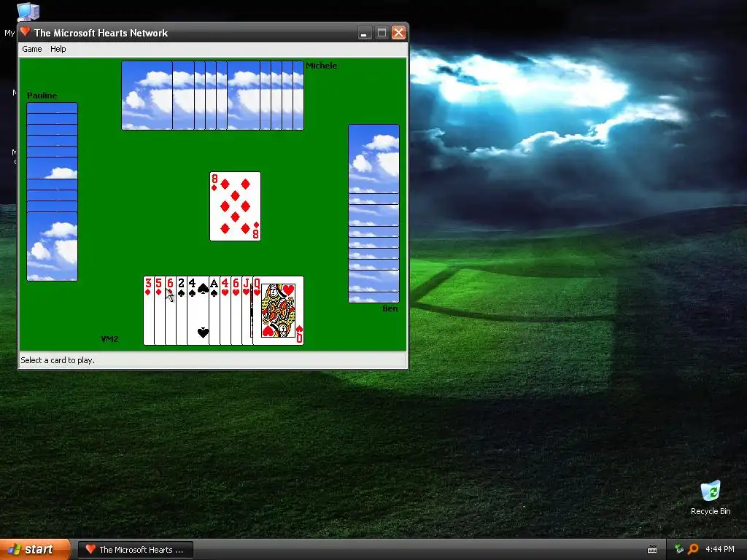Click the 'Select a card to play.' status text
The width and height of the screenshot is (747, 560).
[58, 360]
